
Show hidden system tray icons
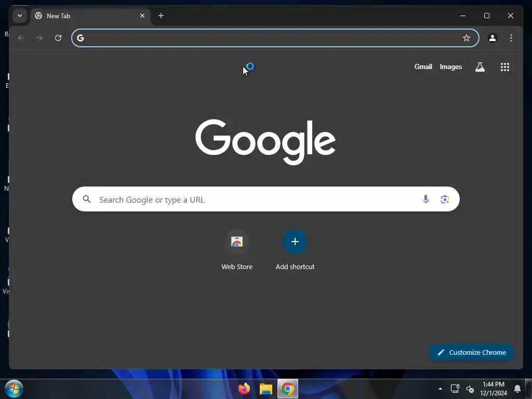pos(440,389)
